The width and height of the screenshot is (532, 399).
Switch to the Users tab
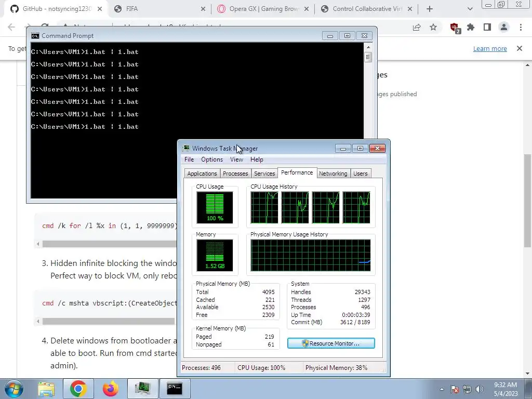click(x=361, y=174)
